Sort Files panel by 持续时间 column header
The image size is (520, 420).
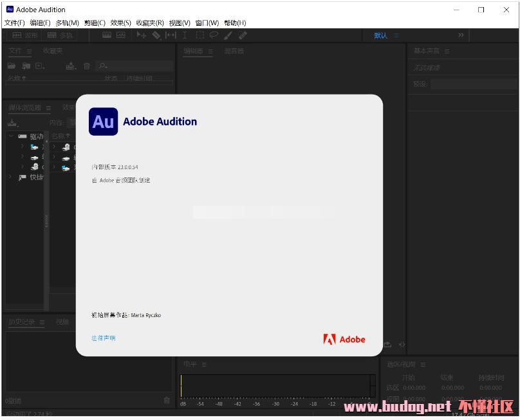139,78
